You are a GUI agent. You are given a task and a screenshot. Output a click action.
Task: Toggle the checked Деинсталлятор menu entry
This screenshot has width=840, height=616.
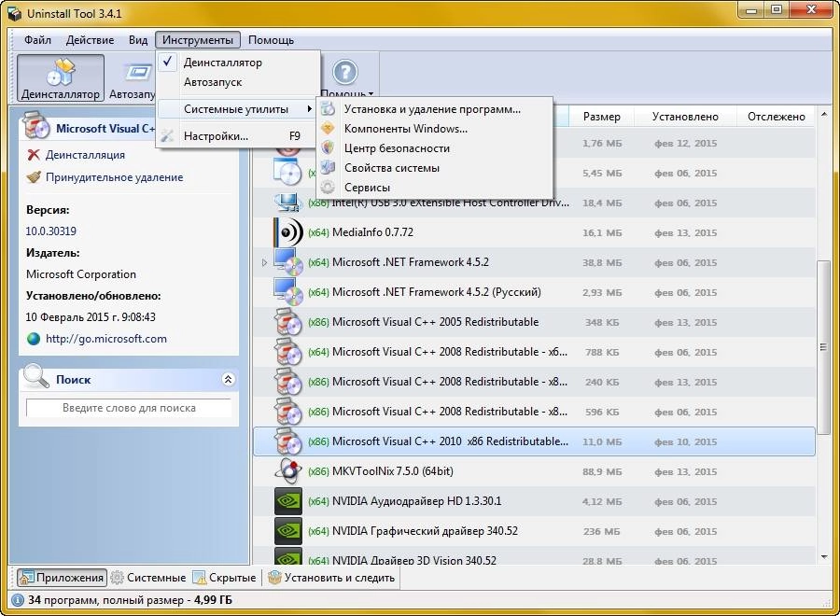(x=238, y=63)
